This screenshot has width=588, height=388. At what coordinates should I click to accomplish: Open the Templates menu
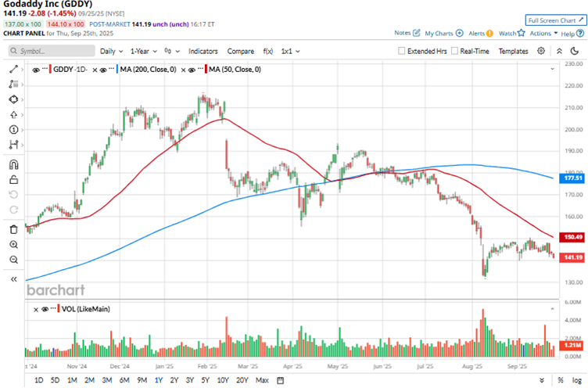[513, 51]
